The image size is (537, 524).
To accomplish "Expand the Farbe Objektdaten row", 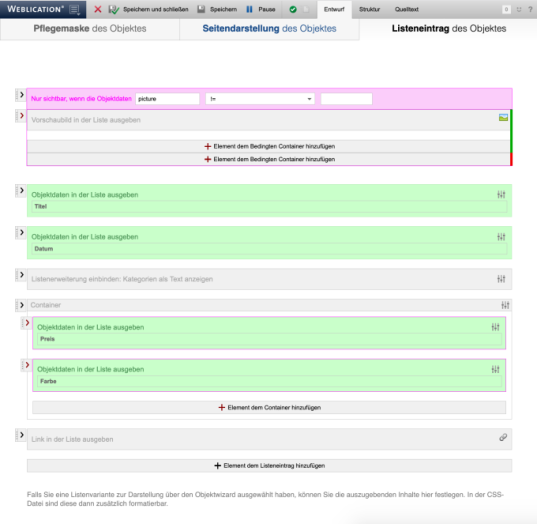I will 27,365.
